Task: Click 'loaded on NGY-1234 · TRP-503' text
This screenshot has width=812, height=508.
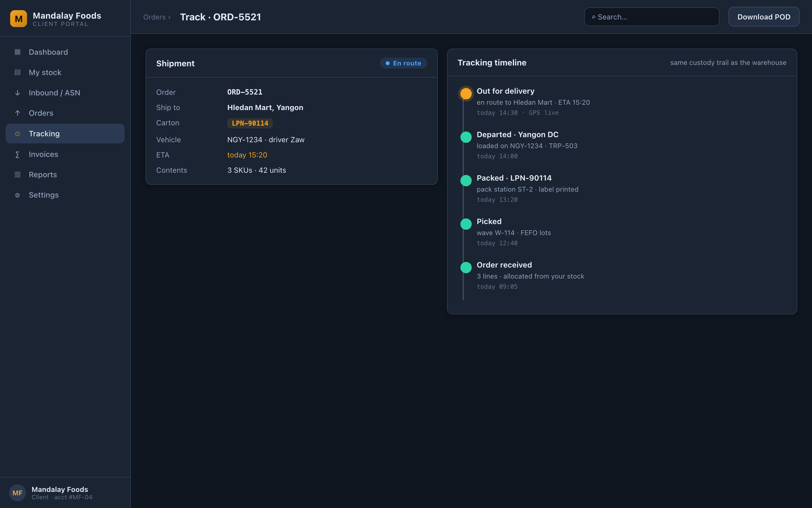Action: tap(527, 146)
